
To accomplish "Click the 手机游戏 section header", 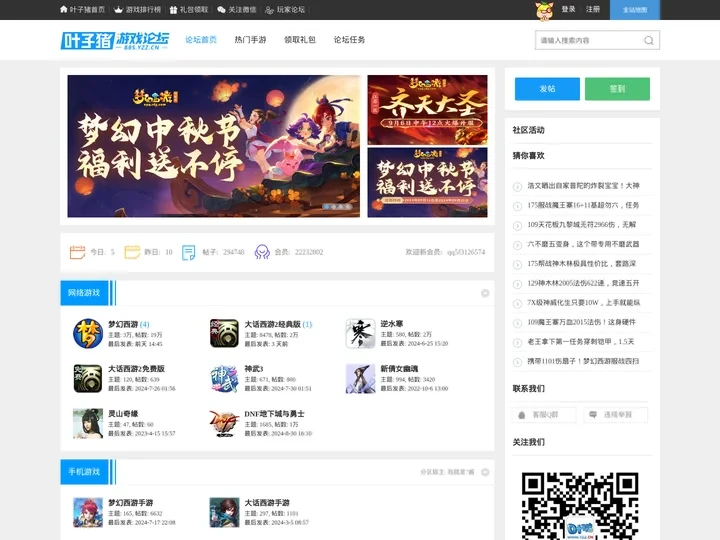I will tap(84, 472).
